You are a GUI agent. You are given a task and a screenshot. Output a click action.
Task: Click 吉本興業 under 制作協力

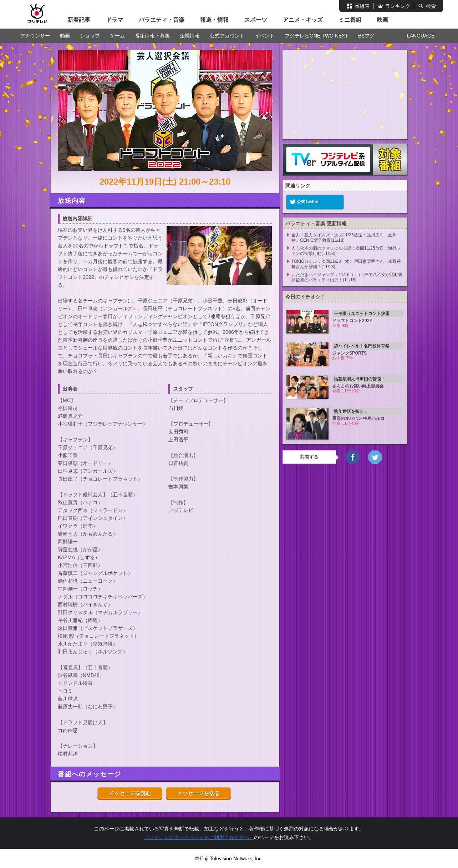point(178,487)
